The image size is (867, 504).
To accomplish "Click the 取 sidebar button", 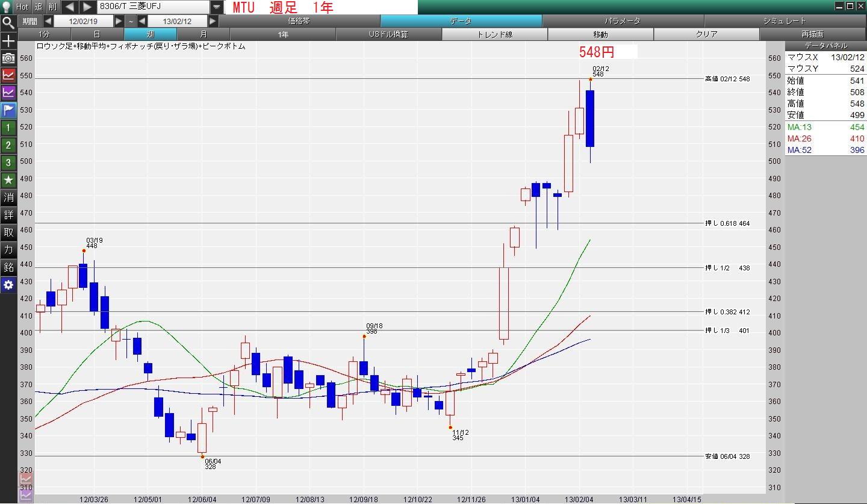I will [x=8, y=232].
